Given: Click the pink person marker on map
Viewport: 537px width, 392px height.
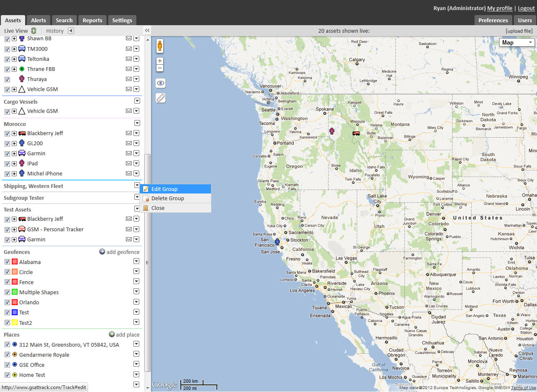Looking at the screenshot, I should 332,131.
